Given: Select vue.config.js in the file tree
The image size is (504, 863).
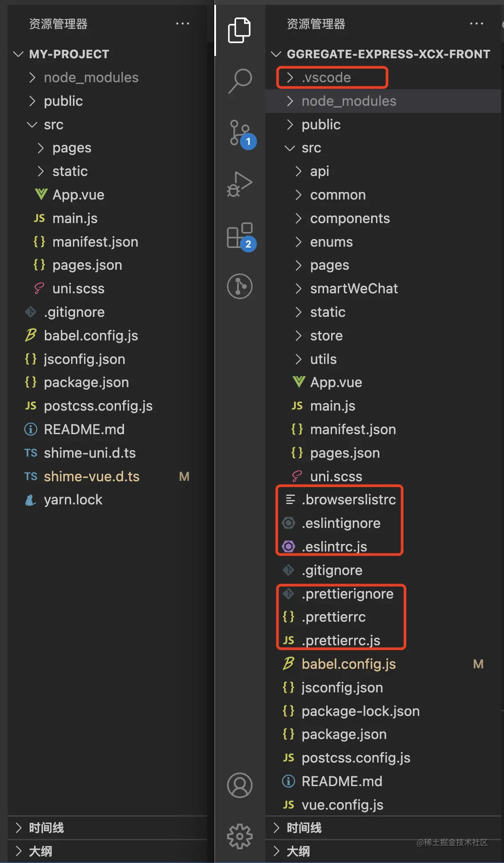Looking at the screenshot, I should coord(342,805).
